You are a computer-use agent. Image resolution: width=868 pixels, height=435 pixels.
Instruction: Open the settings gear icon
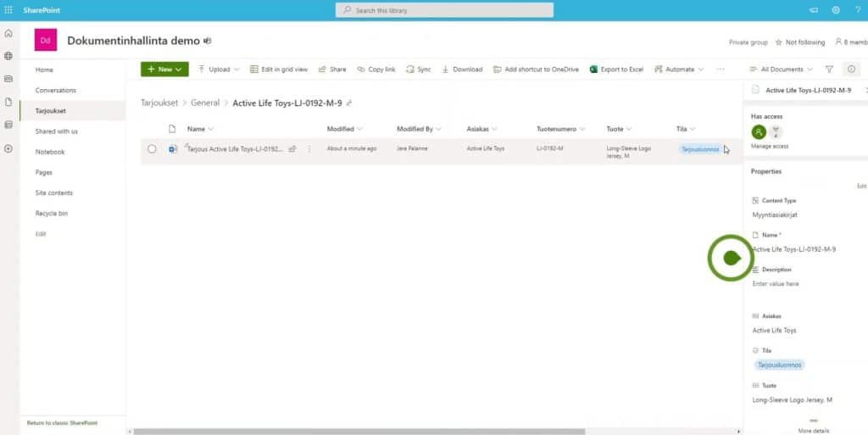[836, 10]
